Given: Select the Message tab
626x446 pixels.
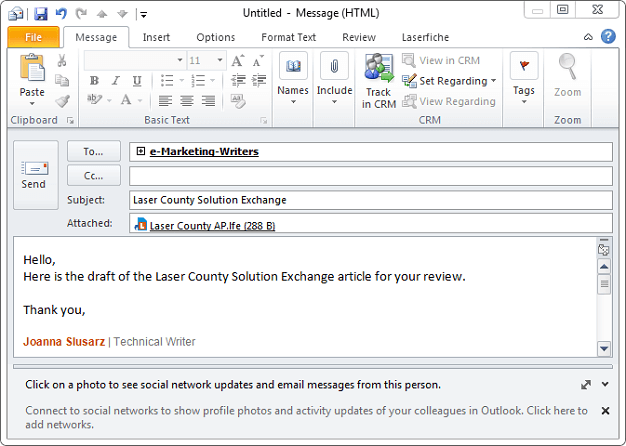Looking at the screenshot, I should [96, 37].
